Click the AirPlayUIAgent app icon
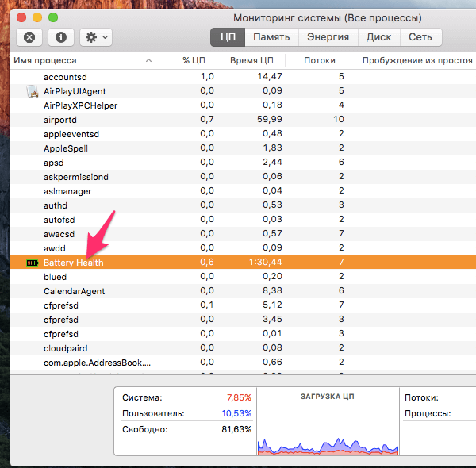Image resolution: width=476 pixels, height=468 pixels. pyautogui.click(x=33, y=91)
